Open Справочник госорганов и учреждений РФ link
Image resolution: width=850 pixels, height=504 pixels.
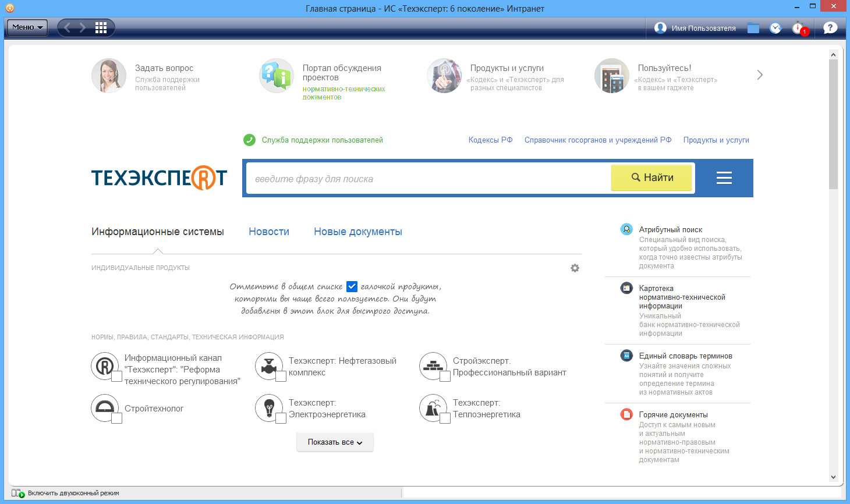[x=598, y=140]
